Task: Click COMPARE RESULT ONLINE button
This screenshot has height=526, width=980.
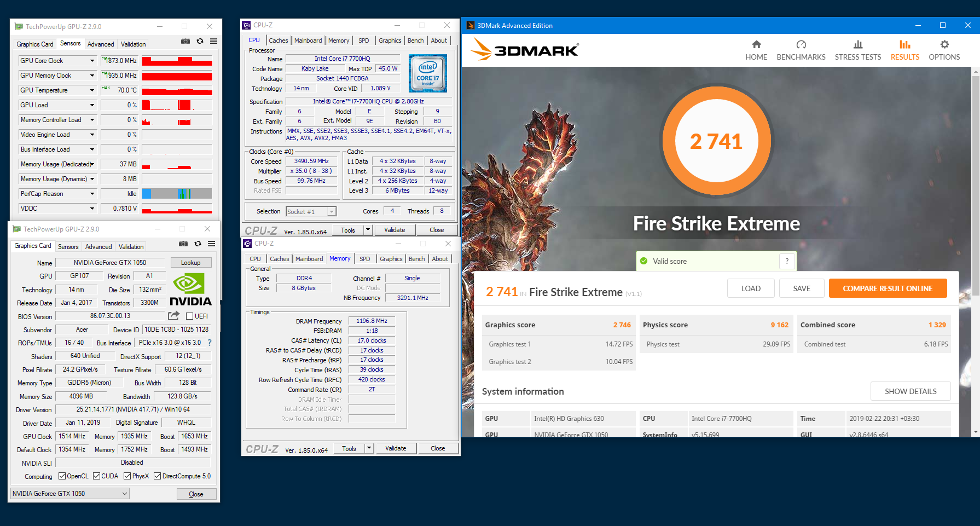Action: click(x=888, y=288)
